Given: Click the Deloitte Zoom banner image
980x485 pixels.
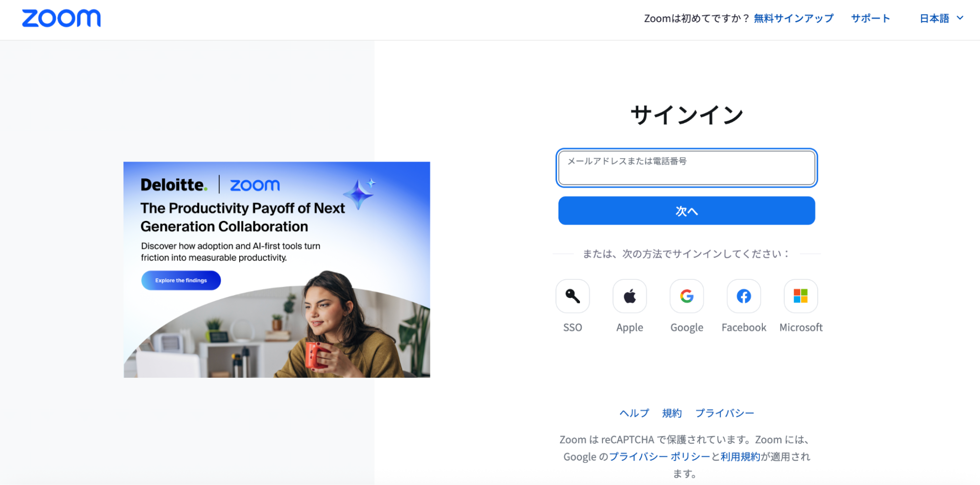Looking at the screenshot, I should coord(276,269).
